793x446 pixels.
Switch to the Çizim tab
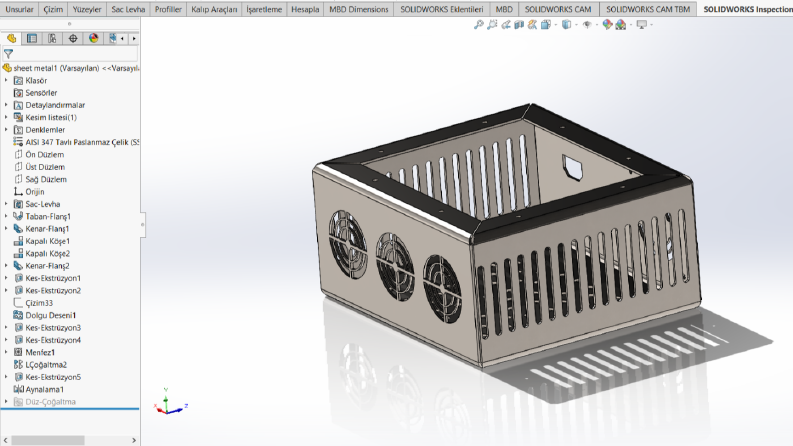pos(53,9)
